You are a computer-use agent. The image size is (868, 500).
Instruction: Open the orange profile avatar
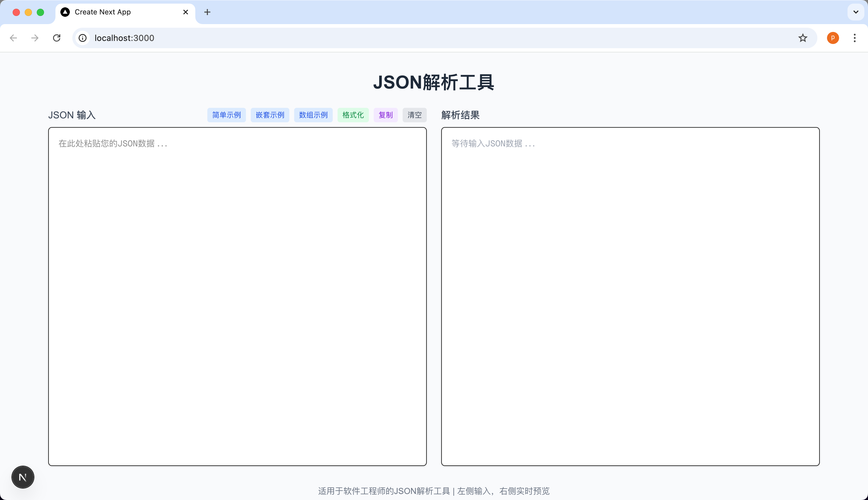tap(833, 38)
